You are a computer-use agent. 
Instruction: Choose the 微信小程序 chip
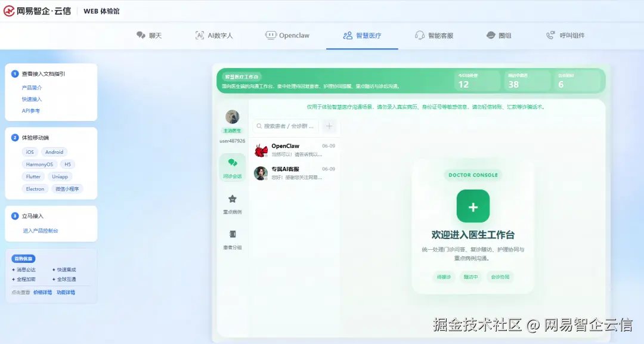pos(67,189)
